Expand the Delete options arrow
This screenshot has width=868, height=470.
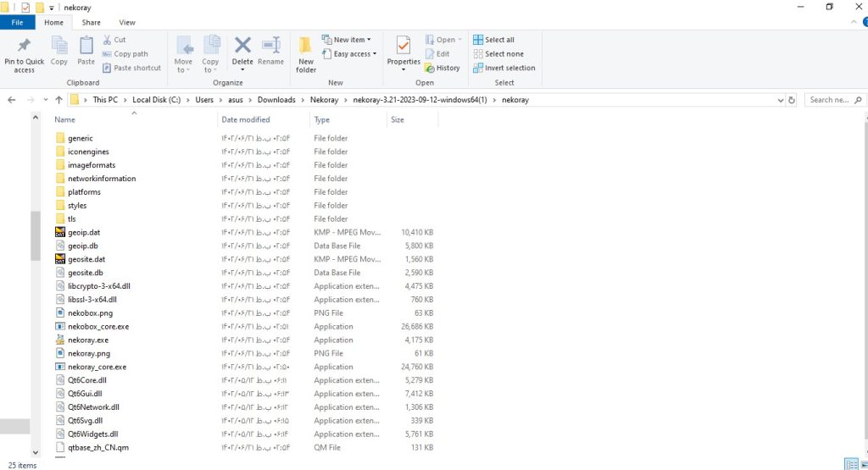242,69
